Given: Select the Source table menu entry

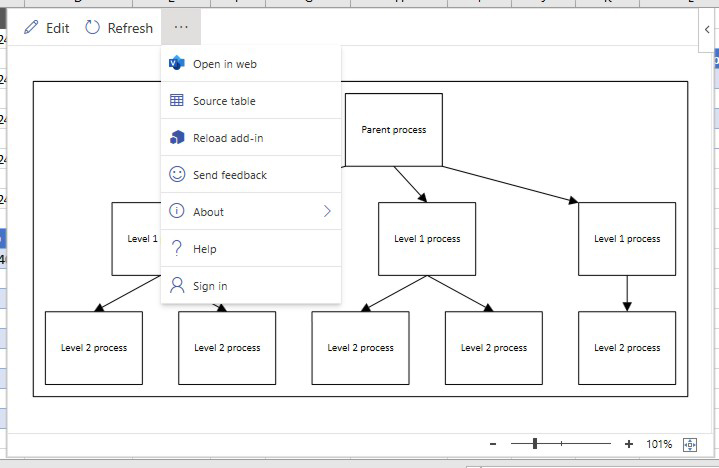Looking at the screenshot, I should [251, 100].
